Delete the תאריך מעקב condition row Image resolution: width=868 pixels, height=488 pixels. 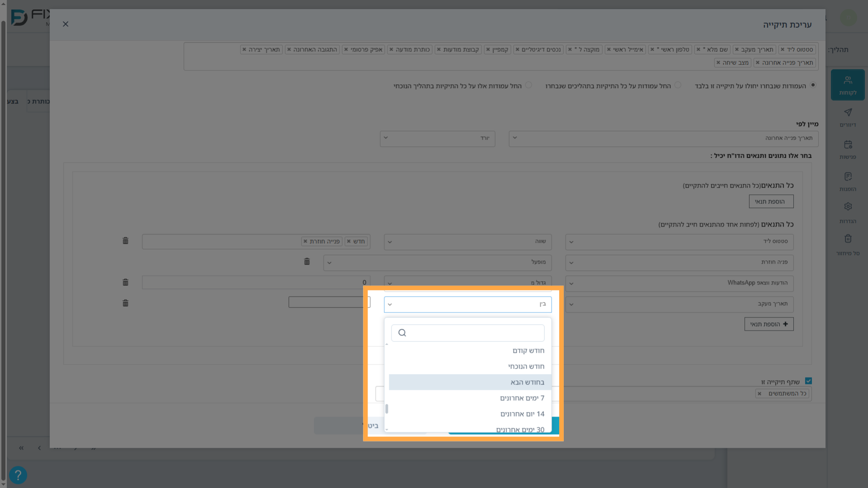click(x=126, y=303)
